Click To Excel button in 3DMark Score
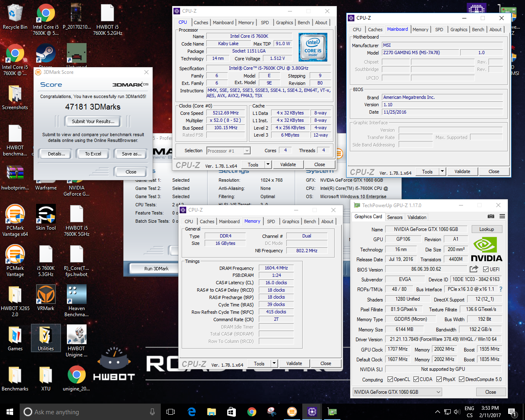The image size is (525, 420). [x=93, y=154]
